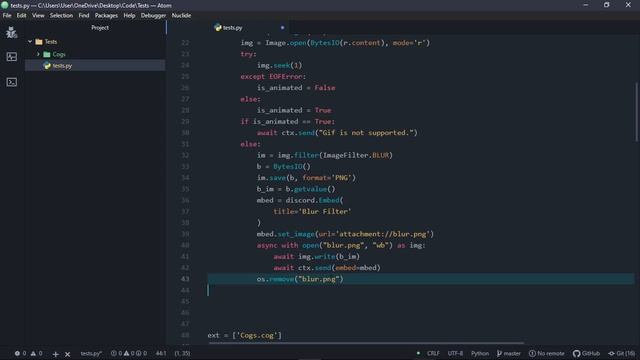Collapse the Tests folder chevron
Image resolution: width=640 pixels, height=360 pixels.
point(30,42)
